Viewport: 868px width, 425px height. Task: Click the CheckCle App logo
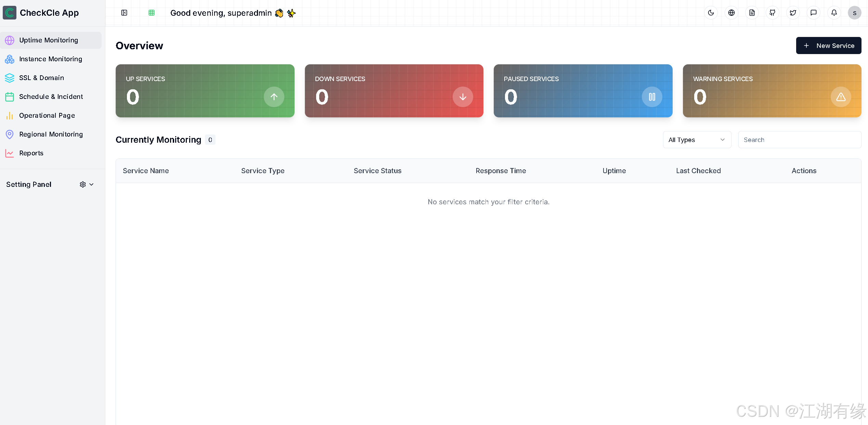coord(10,13)
